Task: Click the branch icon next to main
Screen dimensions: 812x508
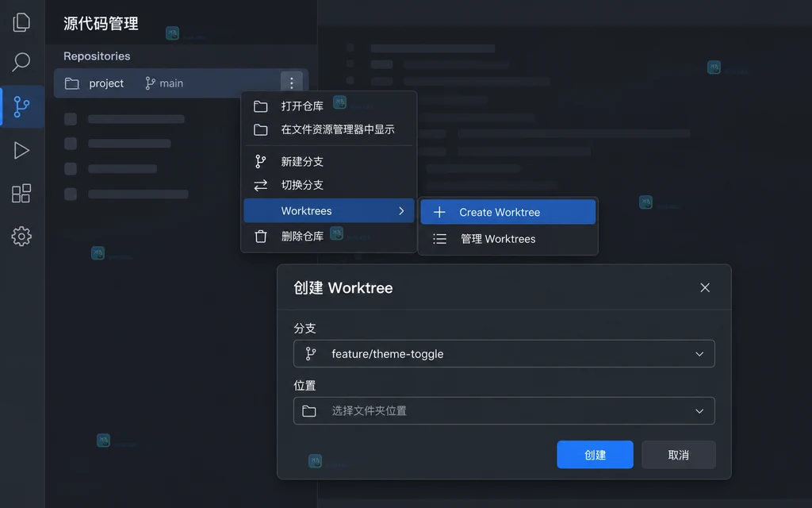Action: tap(150, 83)
